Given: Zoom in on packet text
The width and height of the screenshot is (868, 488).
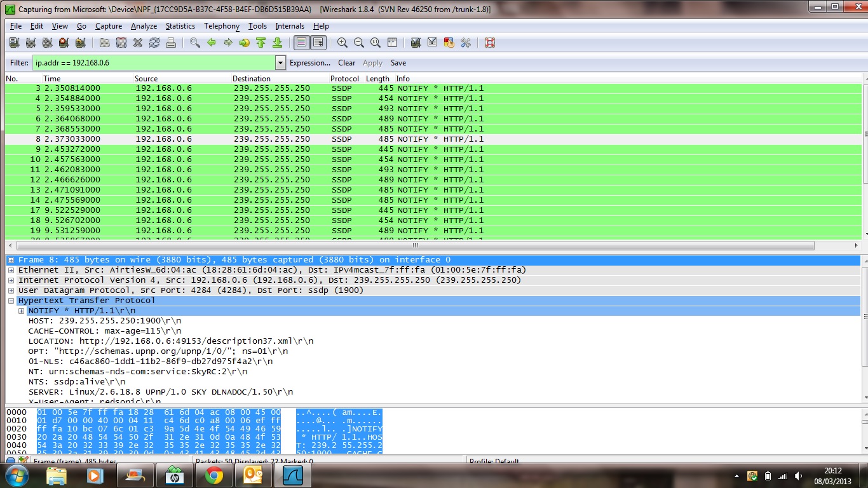Looking at the screenshot, I should [342, 43].
